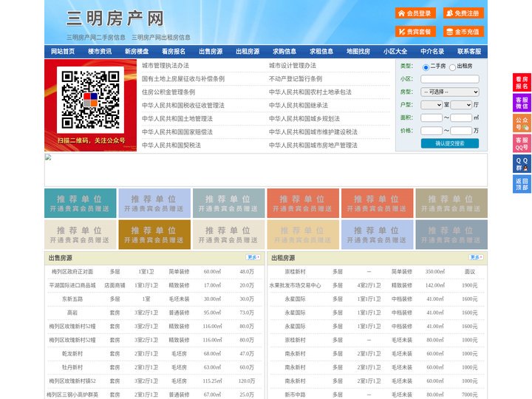Click the maximum 价格 input field
Viewport: 532px width, 399px height.
[461, 131]
